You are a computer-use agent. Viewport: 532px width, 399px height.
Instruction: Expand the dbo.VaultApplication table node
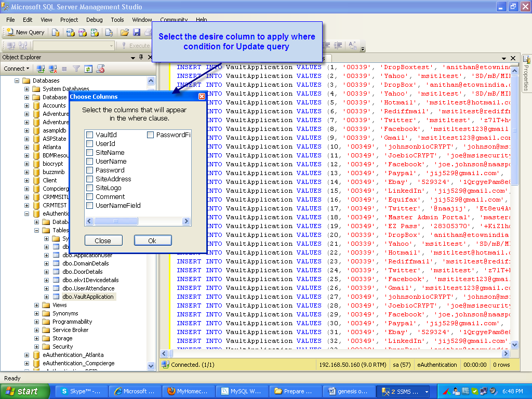pyautogui.click(x=46, y=297)
